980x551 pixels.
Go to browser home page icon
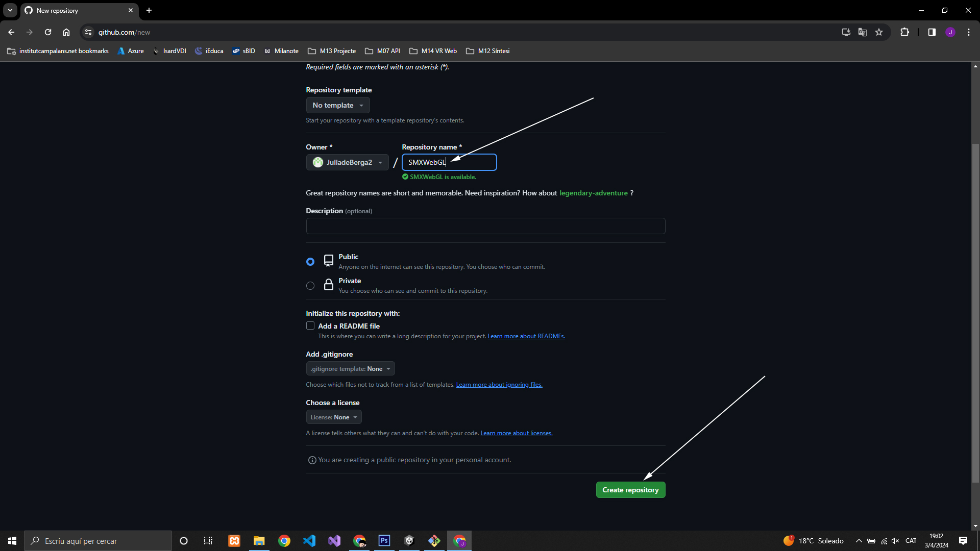[x=66, y=32]
